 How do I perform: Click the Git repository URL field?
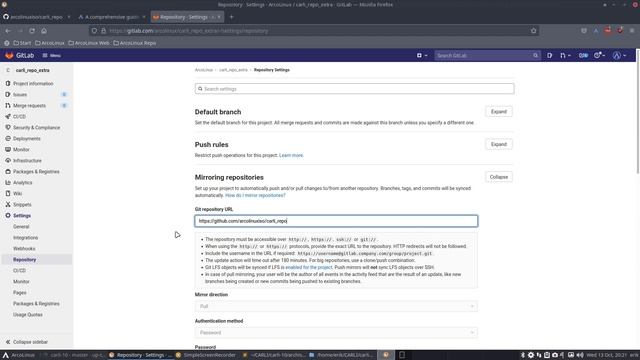click(336, 221)
